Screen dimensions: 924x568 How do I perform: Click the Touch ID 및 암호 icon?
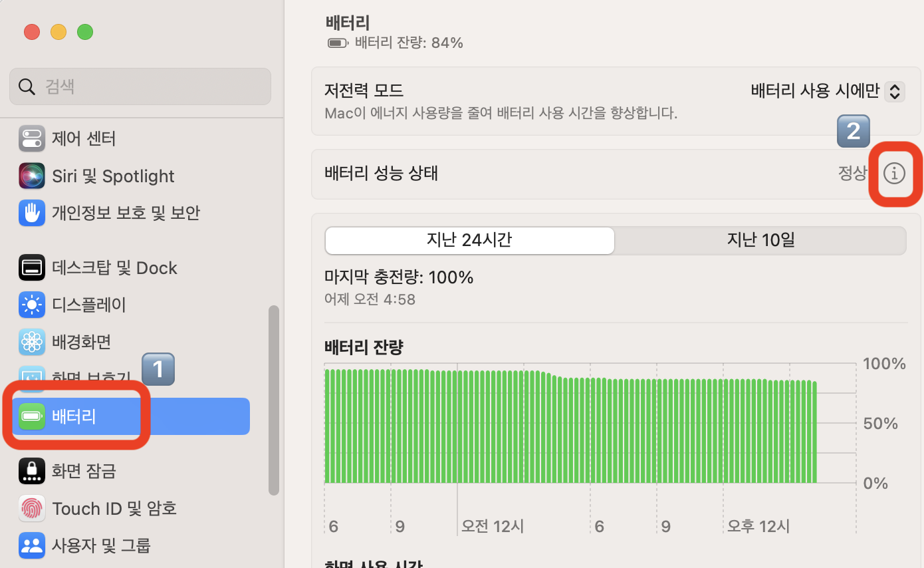point(31,508)
